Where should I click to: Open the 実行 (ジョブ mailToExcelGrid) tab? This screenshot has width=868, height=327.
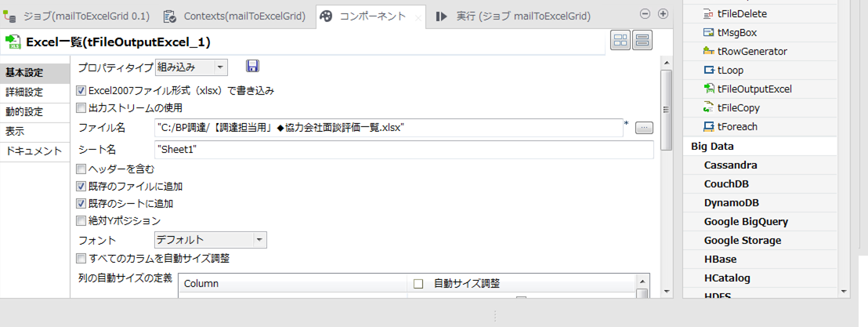point(513,16)
